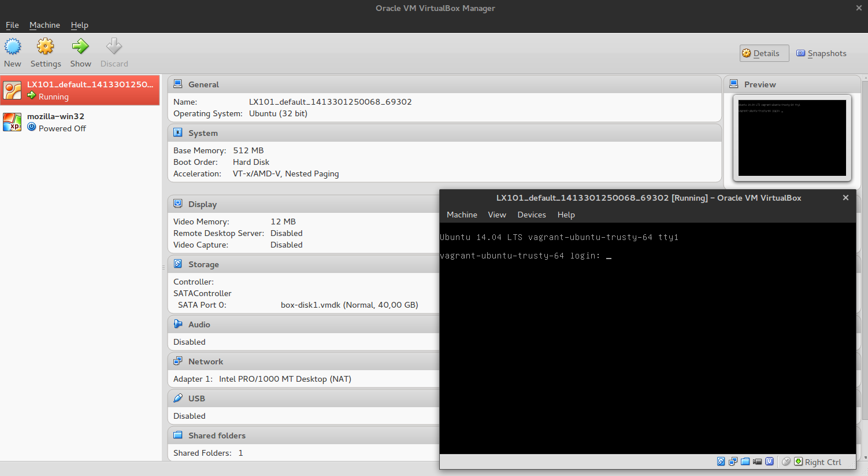Open the Help menu in the VM window
868x476 pixels.
tap(566, 215)
